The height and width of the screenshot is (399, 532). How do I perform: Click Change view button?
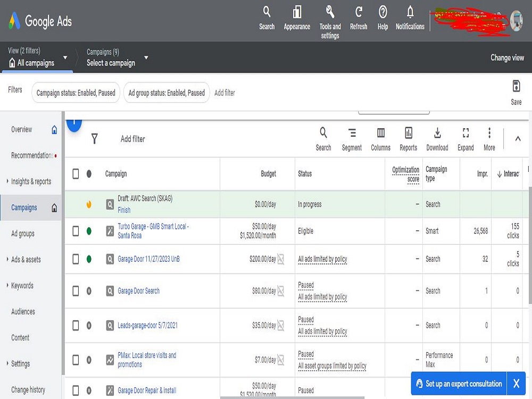click(507, 57)
